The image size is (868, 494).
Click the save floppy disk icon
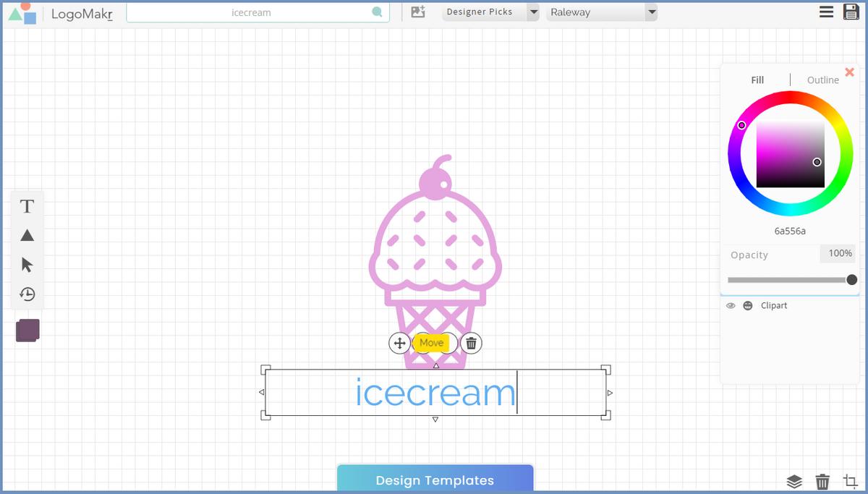(x=851, y=12)
